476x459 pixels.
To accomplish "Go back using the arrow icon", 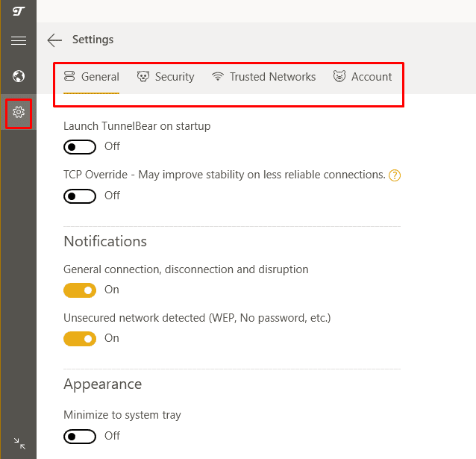I will [x=54, y=40].
